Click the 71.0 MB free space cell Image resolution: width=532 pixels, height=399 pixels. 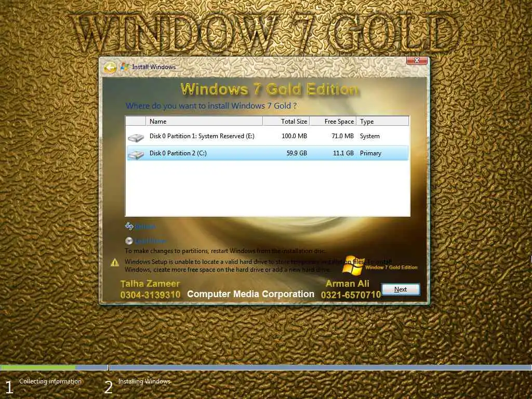[342, 136]
